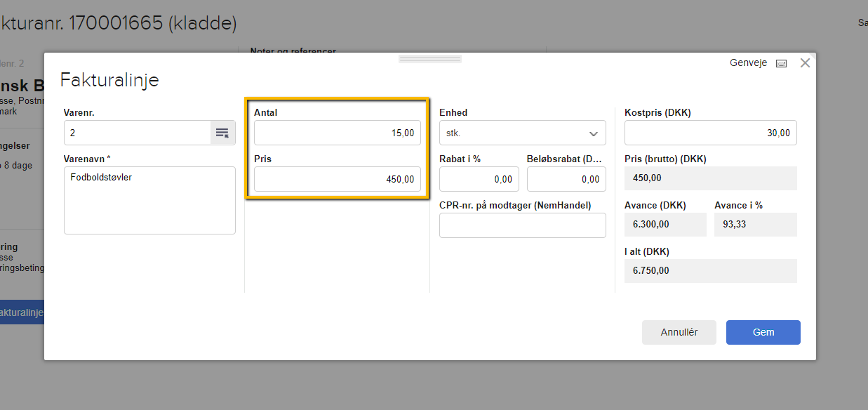Select the CPR-nr. på modtager field
Image resolution: width=868 pixels, height=410 pixels.
coord(522,225)
